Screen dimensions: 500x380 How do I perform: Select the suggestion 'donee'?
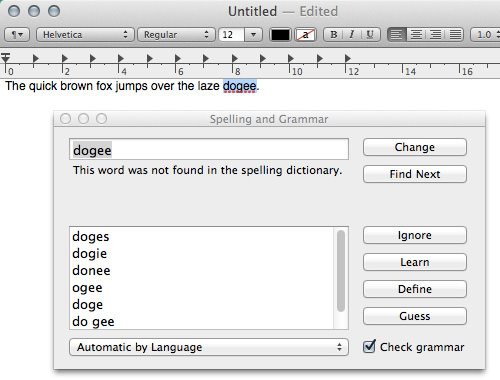click(x=201, y=270)
